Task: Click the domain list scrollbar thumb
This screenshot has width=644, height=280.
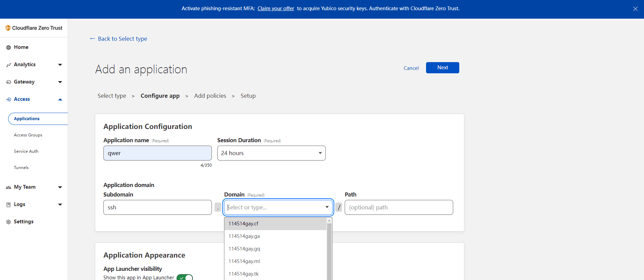Action: click(x=329, y=251)
